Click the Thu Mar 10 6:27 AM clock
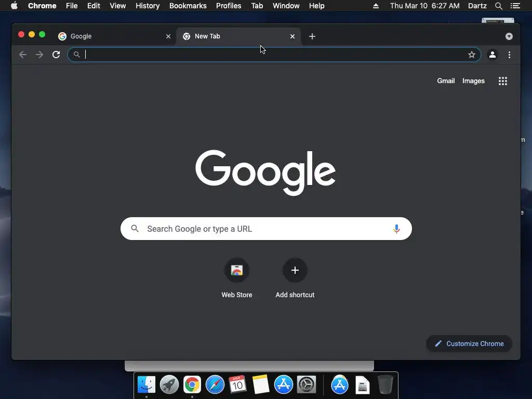Viewport: 532px width, 399px height. pyautogui.click(x=425, y=6)
